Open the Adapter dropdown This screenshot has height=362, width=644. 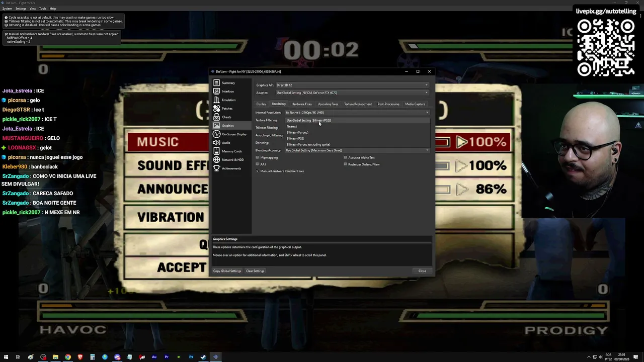point(352,93)
